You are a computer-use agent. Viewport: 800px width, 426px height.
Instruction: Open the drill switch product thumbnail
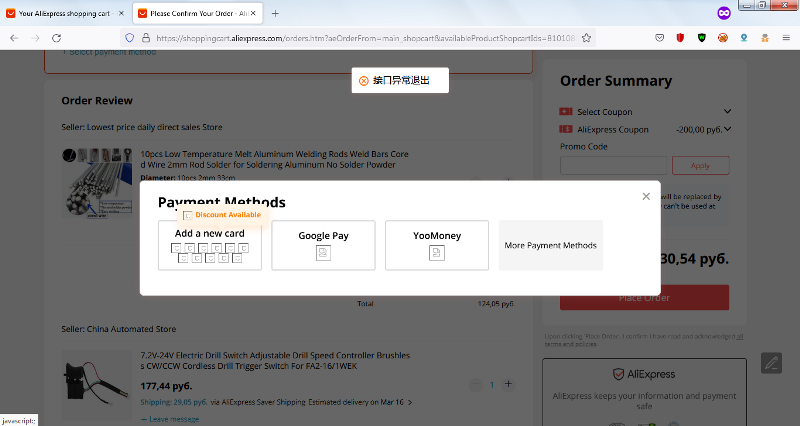pyautogui.click(x=97, y=385)
